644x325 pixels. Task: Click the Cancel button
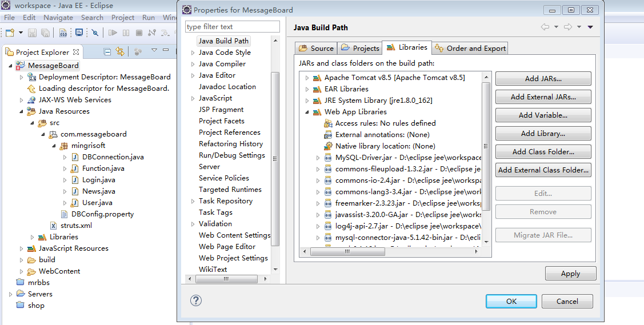(567, 301)
